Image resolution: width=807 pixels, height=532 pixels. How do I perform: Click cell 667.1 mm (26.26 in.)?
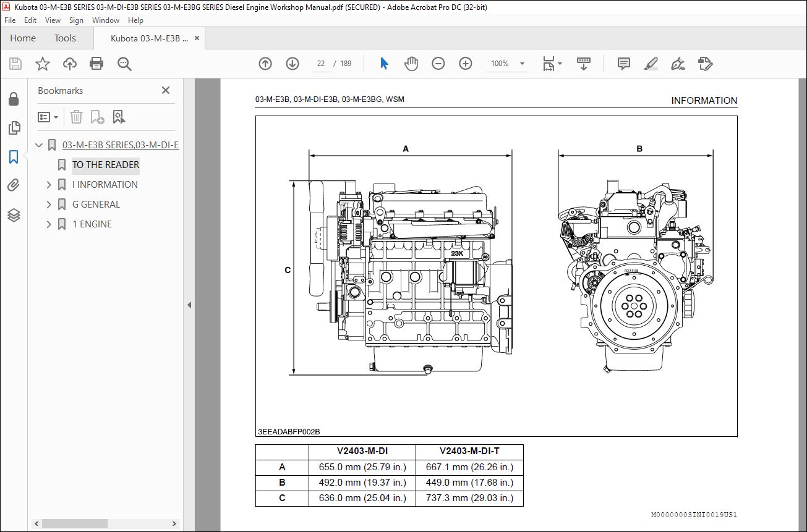click(x=469, y=467)
